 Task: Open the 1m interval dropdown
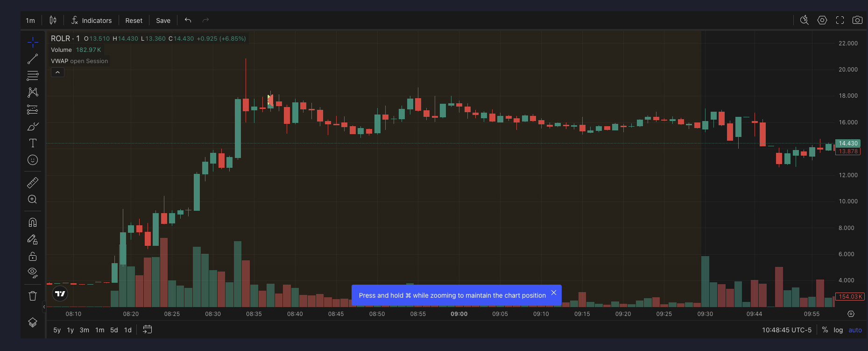(30, 21)
